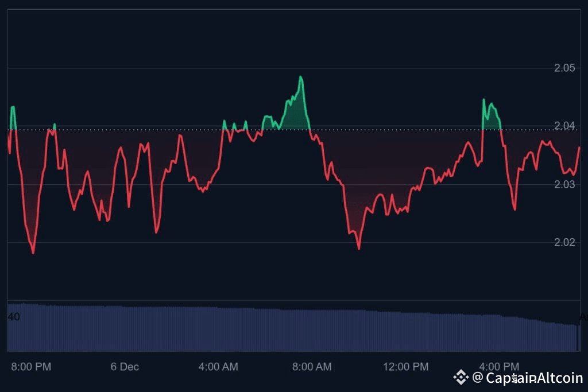Viewport: 588px width, 392px height.
Task: Click the 12:00 PM time label
Action: pyautogui.click(x=406, y=367)
